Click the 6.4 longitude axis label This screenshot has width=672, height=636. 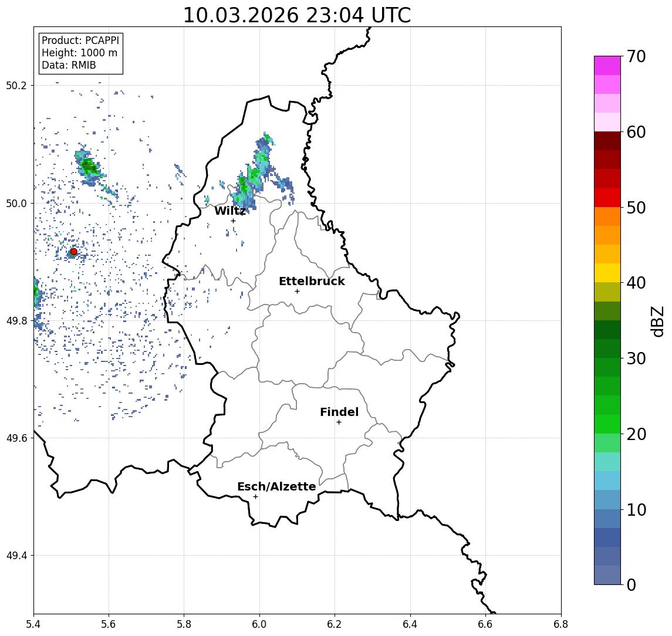point(410,624)
